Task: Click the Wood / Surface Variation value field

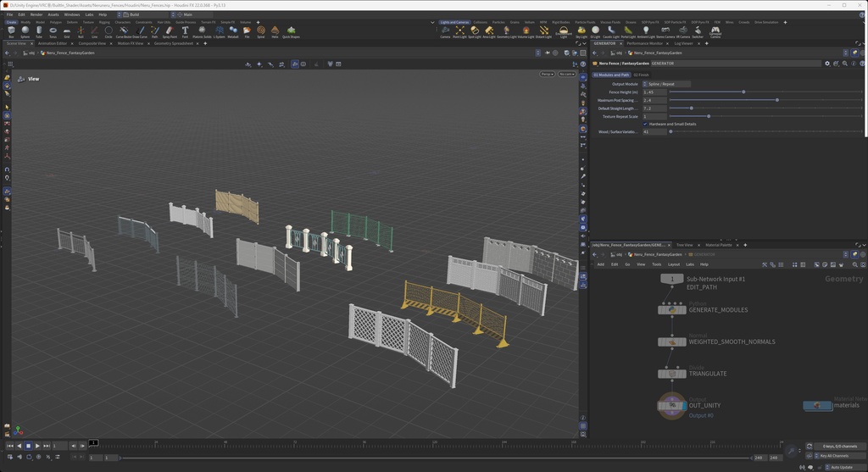Action: coord(654,131)
